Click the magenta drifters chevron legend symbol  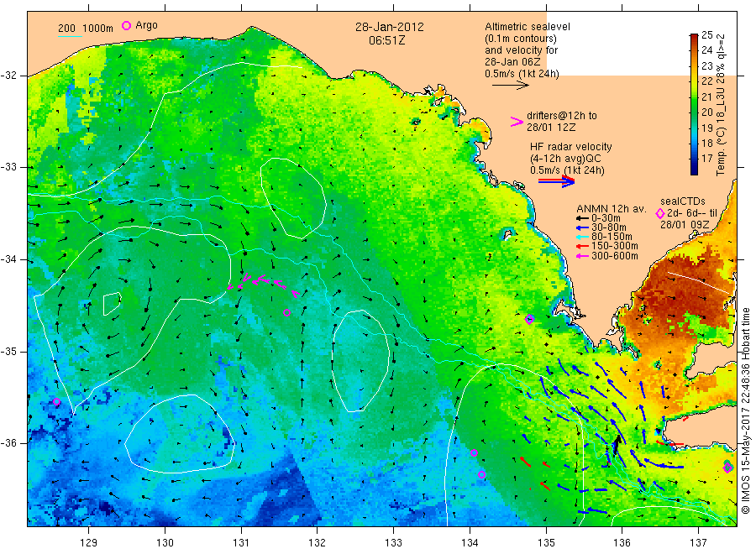517,122
